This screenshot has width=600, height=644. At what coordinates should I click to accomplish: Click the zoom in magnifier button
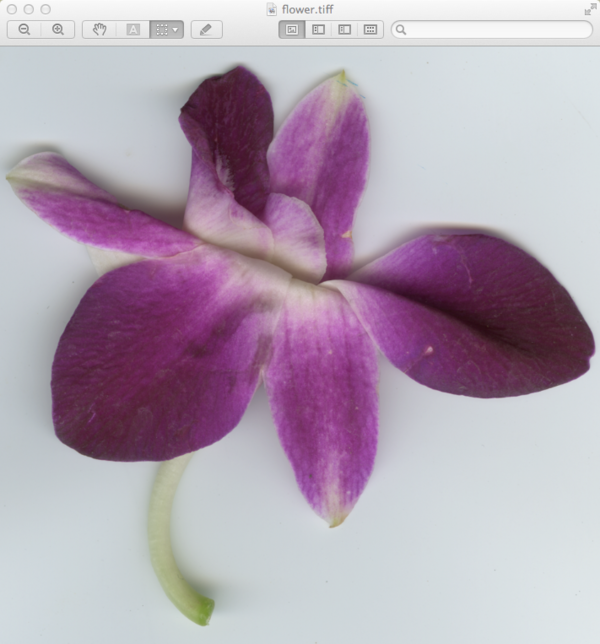(58, 30)
